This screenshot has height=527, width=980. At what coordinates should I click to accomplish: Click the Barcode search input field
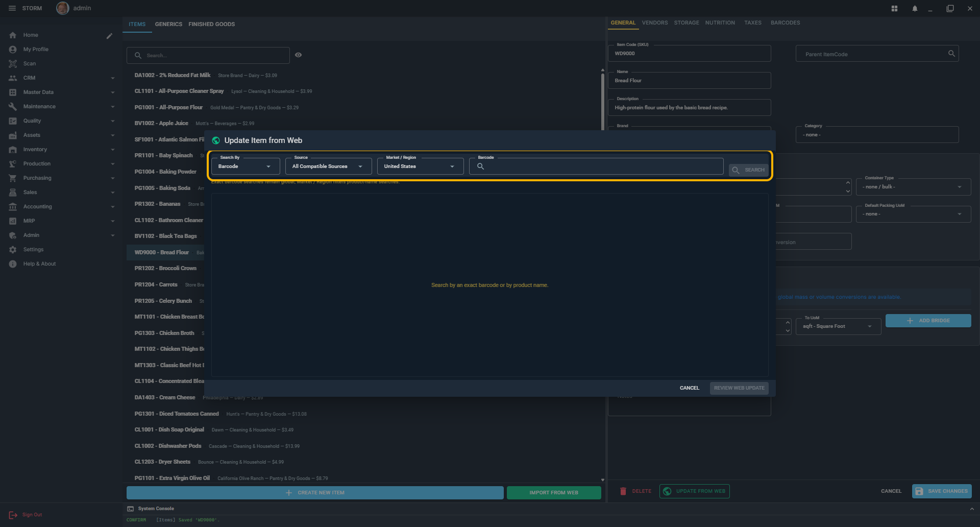[x=596, y=166]
